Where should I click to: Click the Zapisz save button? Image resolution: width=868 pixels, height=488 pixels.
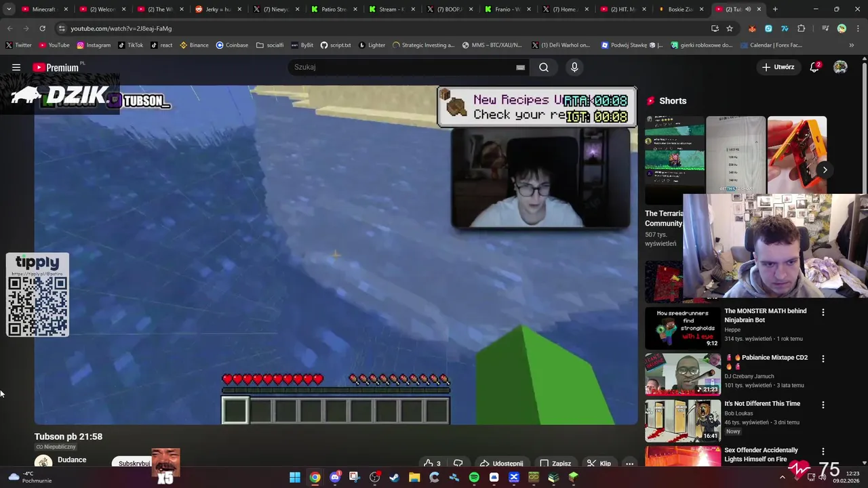pos(555,464)
